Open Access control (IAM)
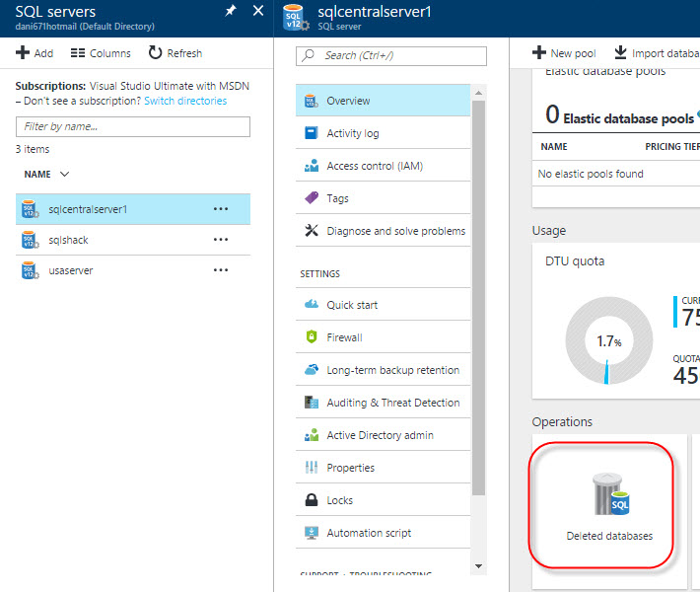Viewport: 700px width, 592px height. coord(384,166)
